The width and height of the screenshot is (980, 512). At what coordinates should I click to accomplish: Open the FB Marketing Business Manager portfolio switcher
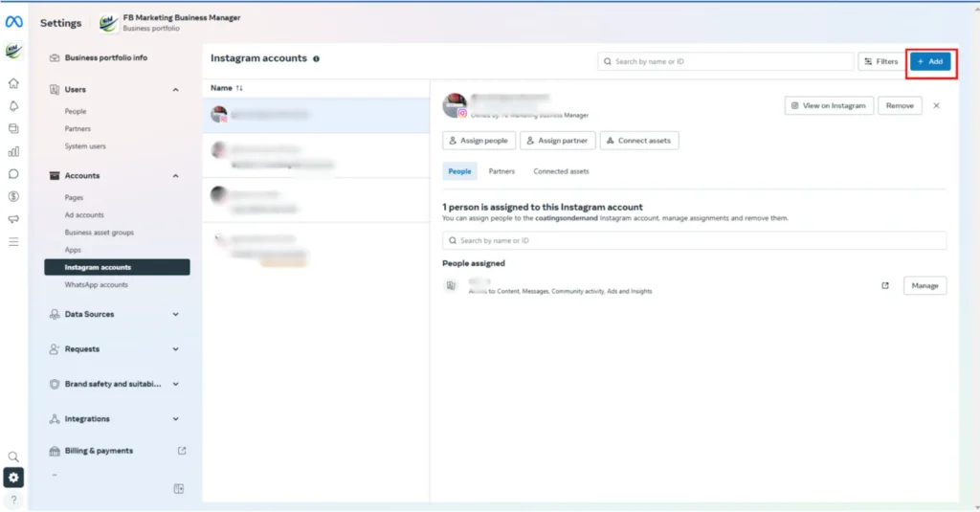(x=170, y=23)
